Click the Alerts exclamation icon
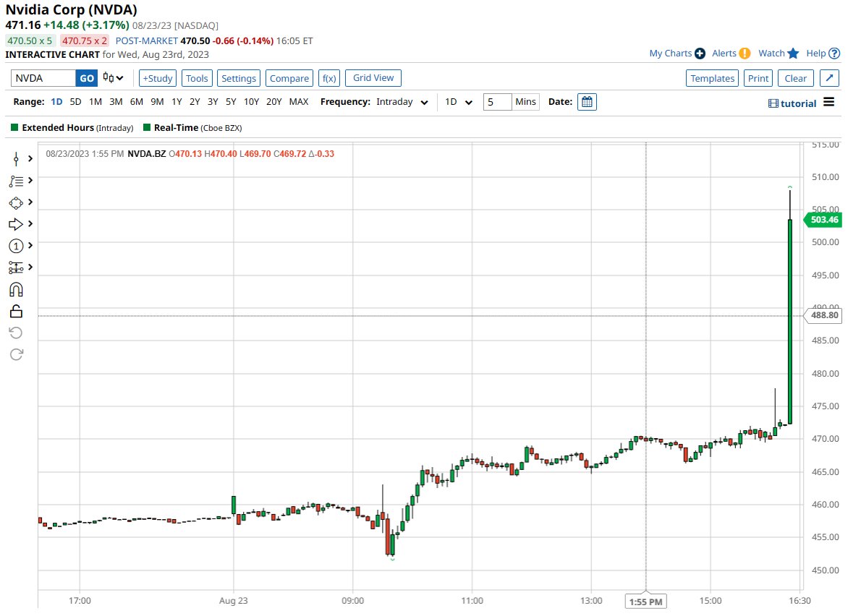 pyautogui.click(x=745, y=54)
